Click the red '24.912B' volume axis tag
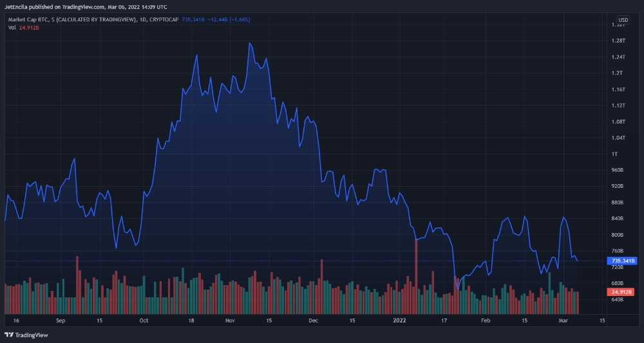The height and width of the screenshot is (343, 644). 622,292
